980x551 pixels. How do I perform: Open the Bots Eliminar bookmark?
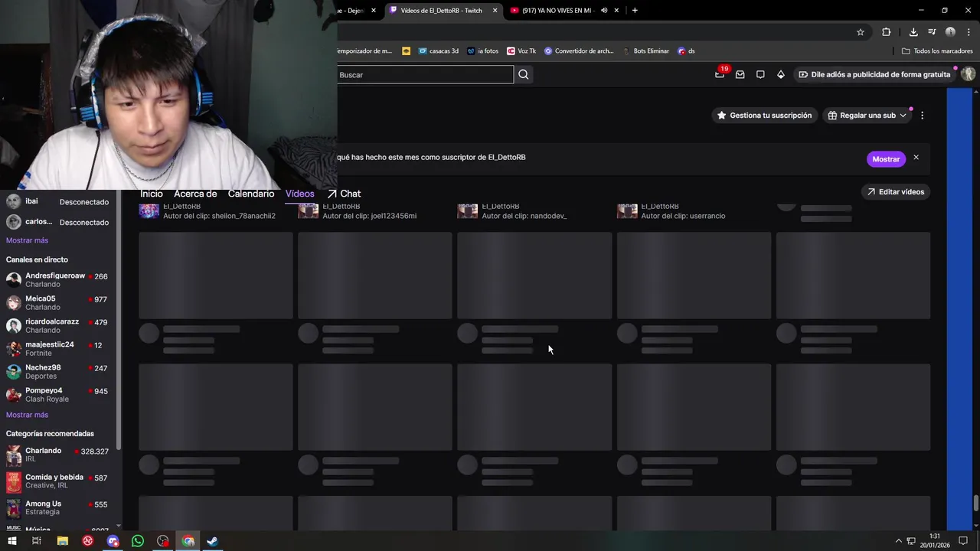(x=645, y=51)
